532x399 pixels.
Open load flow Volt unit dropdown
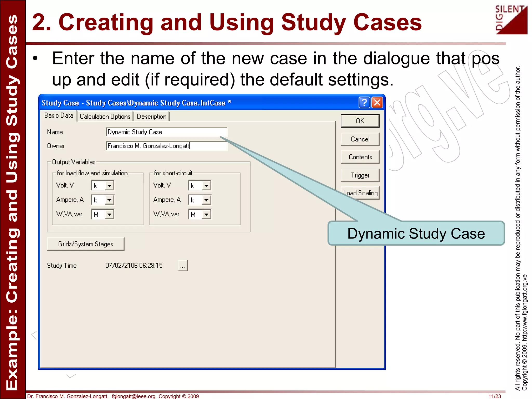(x=109, y=186)
